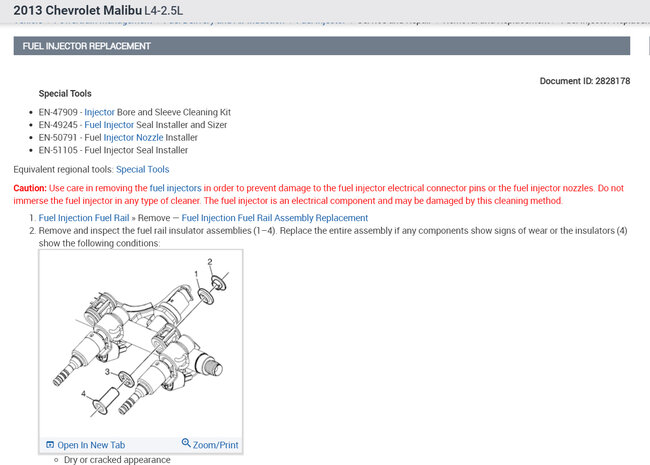This screenshot has width=650, height=465.
Task: Click the step 2 'Remove and inspect' instruction text
Action: [333, 237]
